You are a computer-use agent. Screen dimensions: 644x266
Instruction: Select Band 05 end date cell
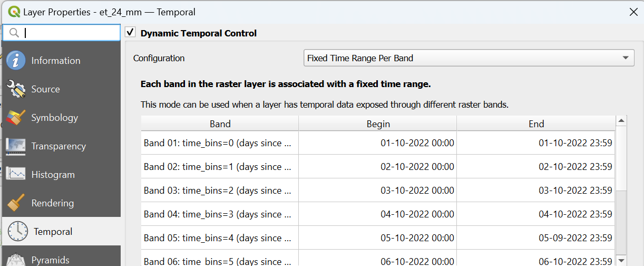coord(535,238)
